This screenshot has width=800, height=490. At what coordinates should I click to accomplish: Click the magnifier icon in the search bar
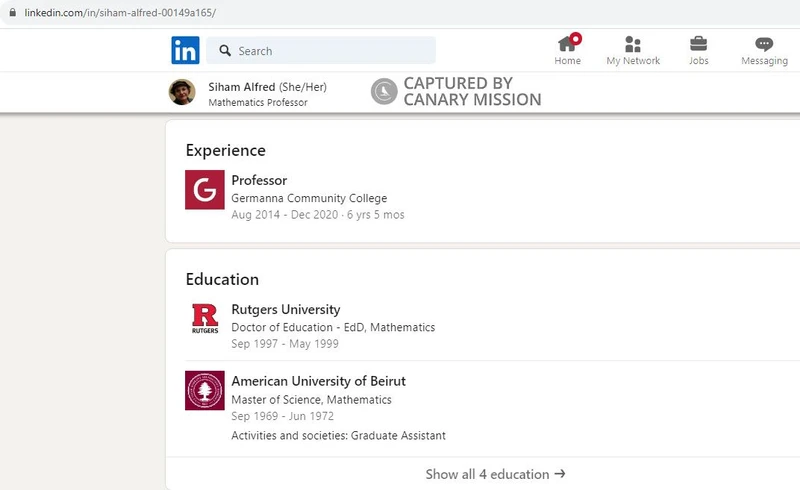click(x=225, y=51)
